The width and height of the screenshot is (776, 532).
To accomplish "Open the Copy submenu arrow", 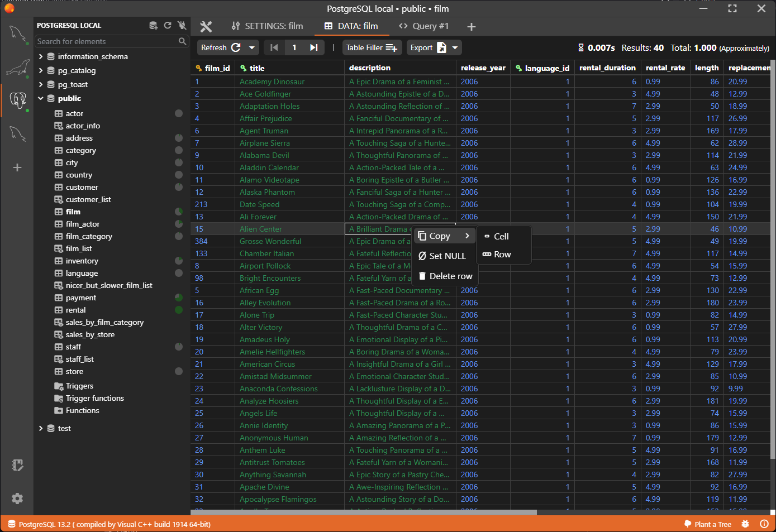I will point(467,236).
